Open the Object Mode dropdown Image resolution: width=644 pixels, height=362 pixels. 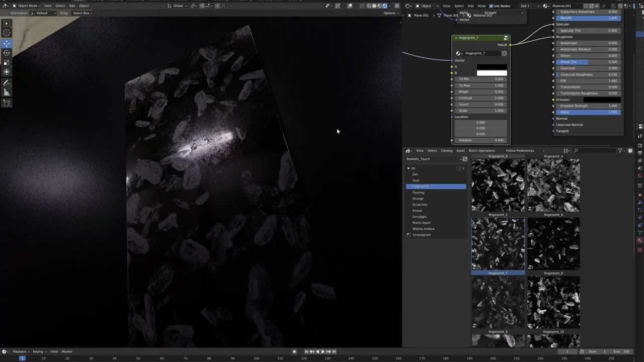27,6
